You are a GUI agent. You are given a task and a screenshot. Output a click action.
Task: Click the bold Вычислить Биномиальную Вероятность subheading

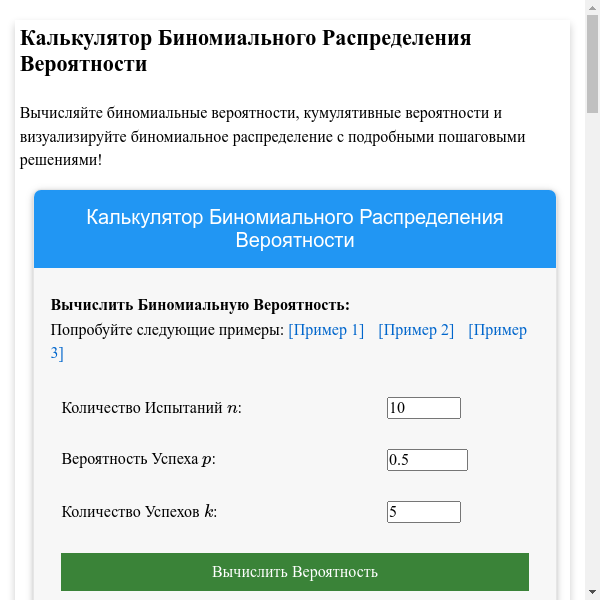[200, 304]
